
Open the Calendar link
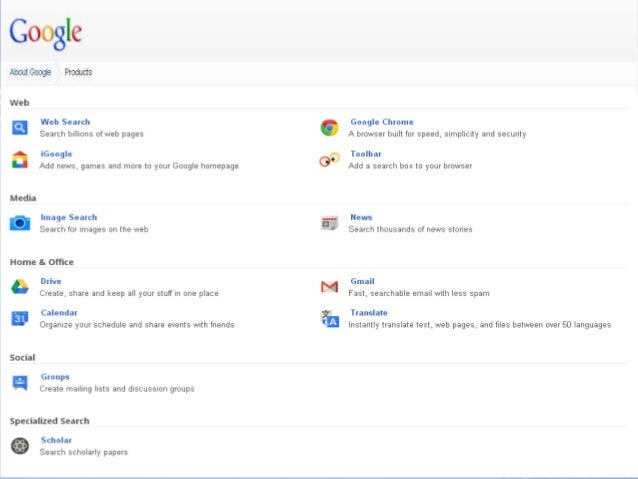(59, 313)
